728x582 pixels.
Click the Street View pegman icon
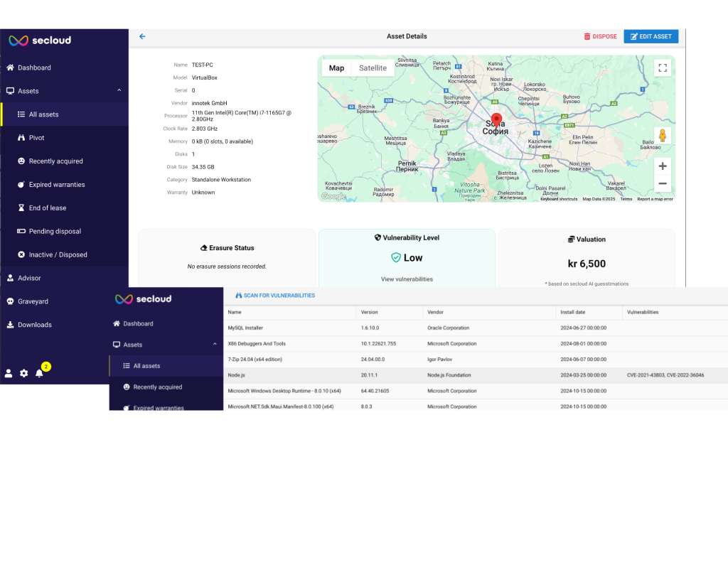[663, 136]
